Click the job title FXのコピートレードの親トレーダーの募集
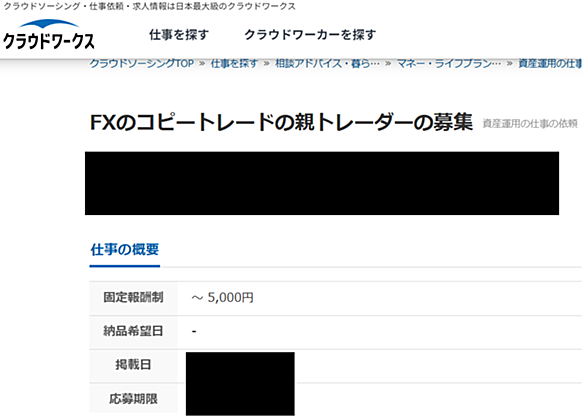This screenshot has width=586, height=419. tap(281, 122)
